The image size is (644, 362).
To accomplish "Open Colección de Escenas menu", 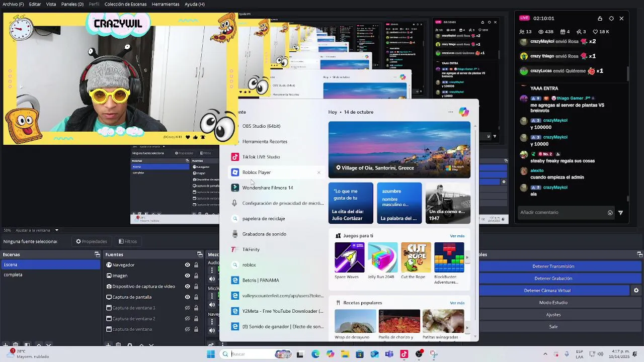I will tap(126, 4).
